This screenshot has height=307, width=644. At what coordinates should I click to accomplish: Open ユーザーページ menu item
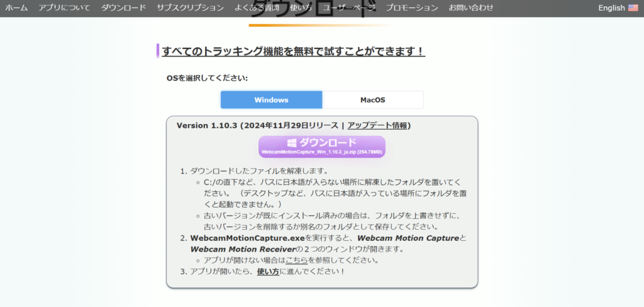click(x=348, y=8)
